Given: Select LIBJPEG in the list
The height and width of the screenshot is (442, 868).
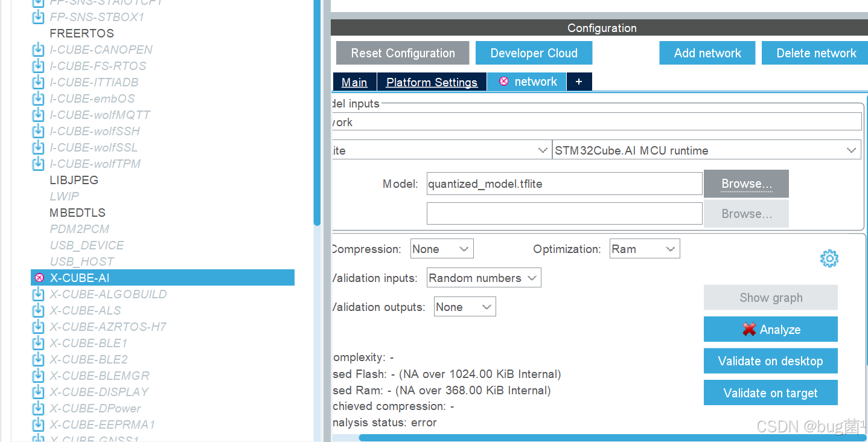Looking at the screenshot, I should coord(74,180).
